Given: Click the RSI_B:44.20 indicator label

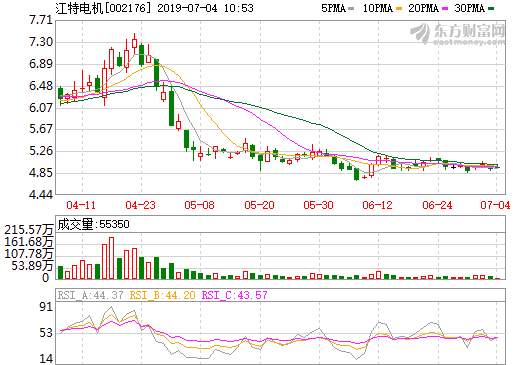Looking at the screenshot, I should tap(163, 295).
